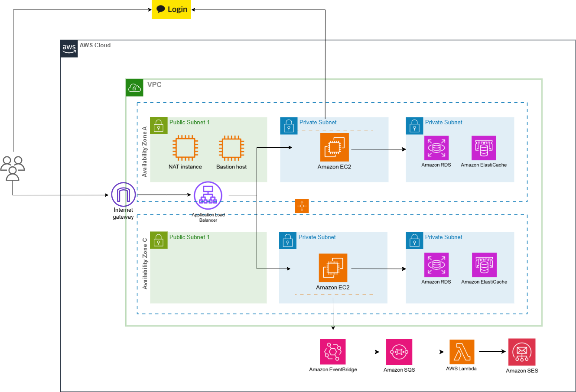Select the AWS Cloud logo icon

point(69,49)
